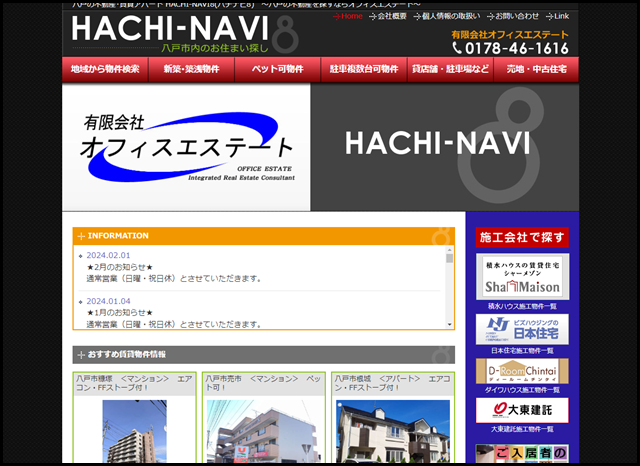Click the オフィスエステート company logo banner
The image size is (640, 466).
(x=186, y=147)
